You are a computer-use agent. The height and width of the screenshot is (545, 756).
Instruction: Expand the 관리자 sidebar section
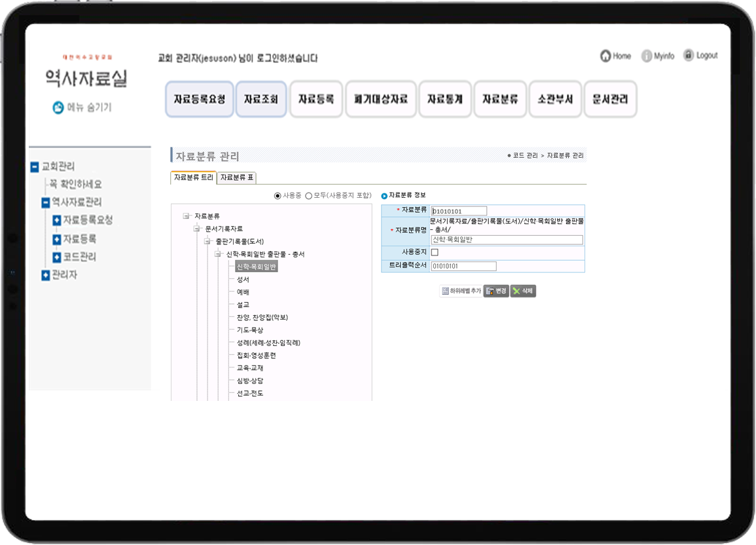(x=45, y=275)
